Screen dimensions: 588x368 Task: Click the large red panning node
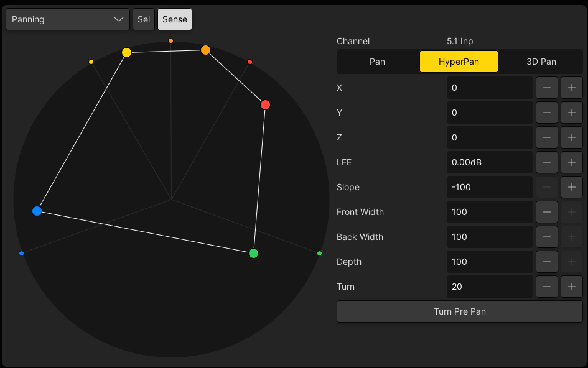tap(266, 105)
